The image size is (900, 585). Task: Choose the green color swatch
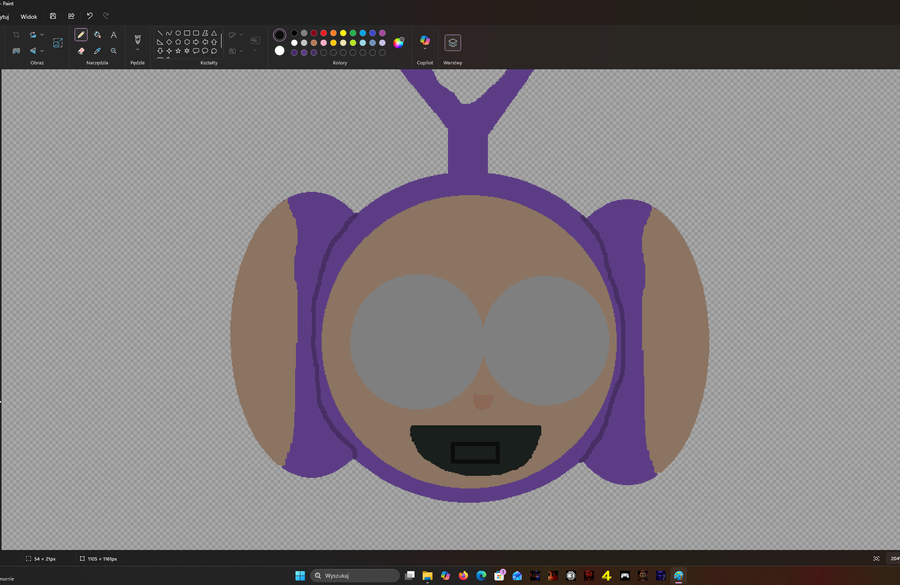coord(352,33)
